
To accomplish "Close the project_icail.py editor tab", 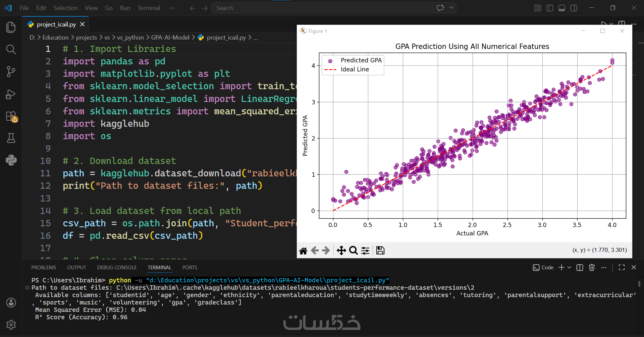I will pyautogui.click(x=82, y=24).
